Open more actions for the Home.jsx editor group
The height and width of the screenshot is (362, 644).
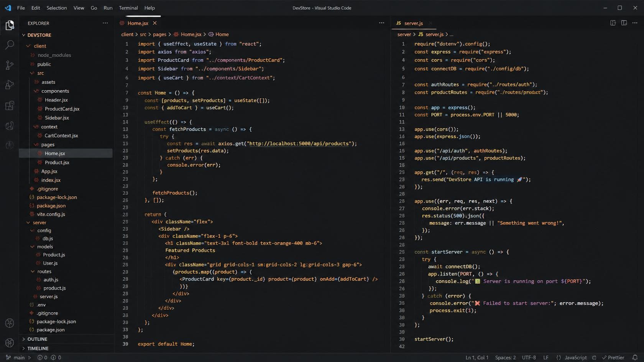pos(381,23)
